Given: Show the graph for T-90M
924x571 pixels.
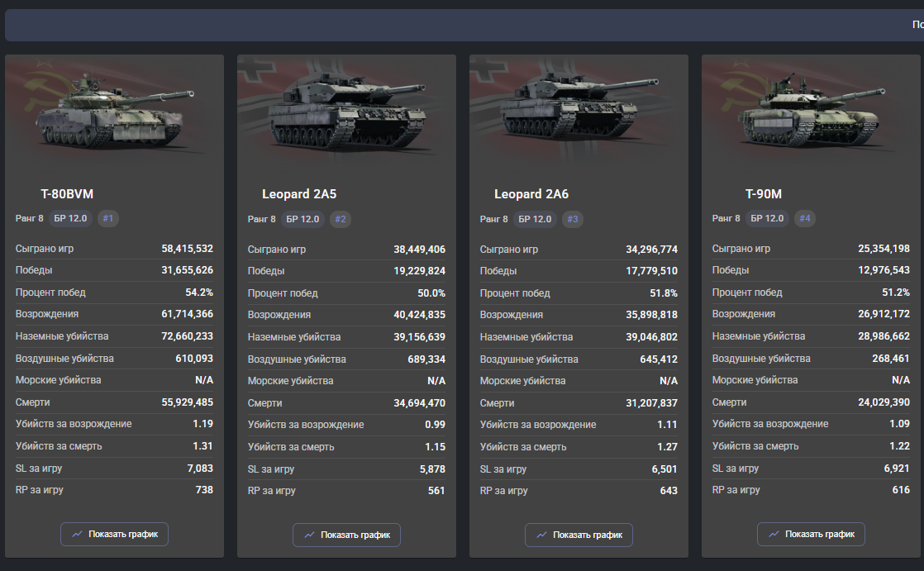Looking at the screenshot, I should tap(811, 534).
